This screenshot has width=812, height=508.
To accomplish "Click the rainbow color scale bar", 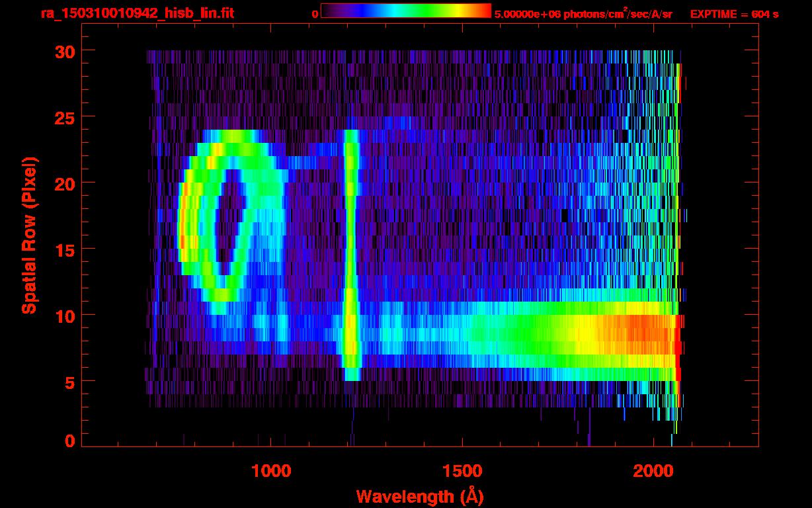I will (405, 11).
